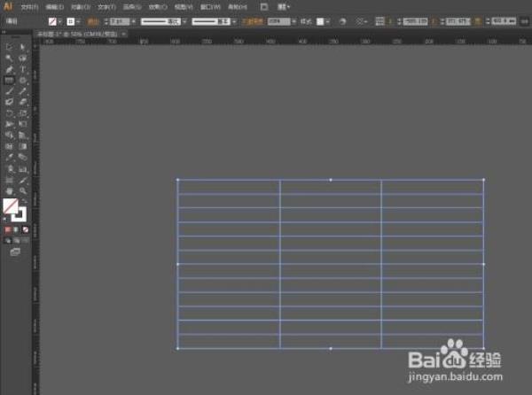Select the Pencil tool
The width and height of the screenshot is (532, 395).
tap(23, 91)
